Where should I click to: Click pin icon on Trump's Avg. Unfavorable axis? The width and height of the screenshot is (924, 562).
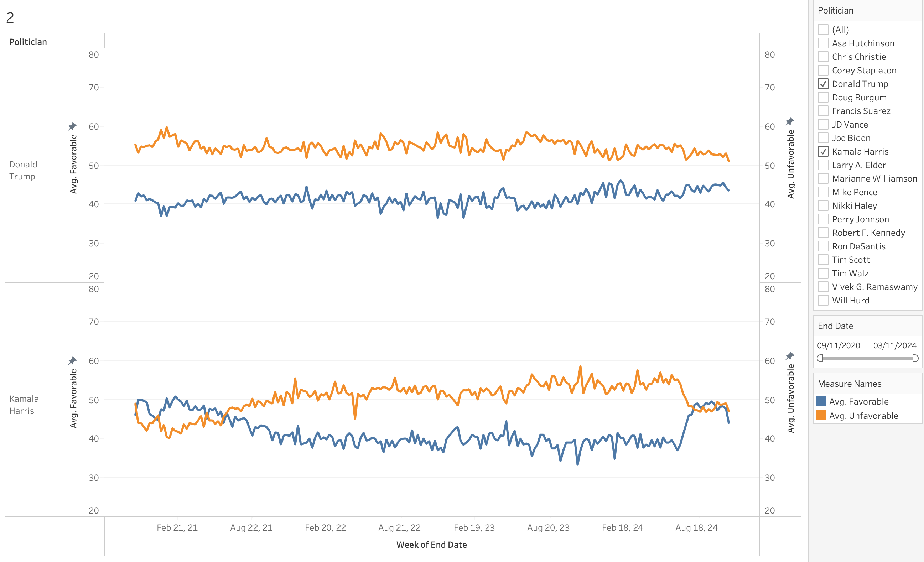click(790, 121)
